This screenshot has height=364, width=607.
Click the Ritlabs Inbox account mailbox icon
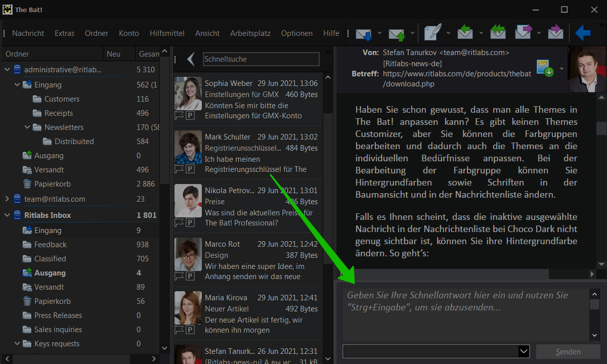pyautogui.click(x=17, y=215)
